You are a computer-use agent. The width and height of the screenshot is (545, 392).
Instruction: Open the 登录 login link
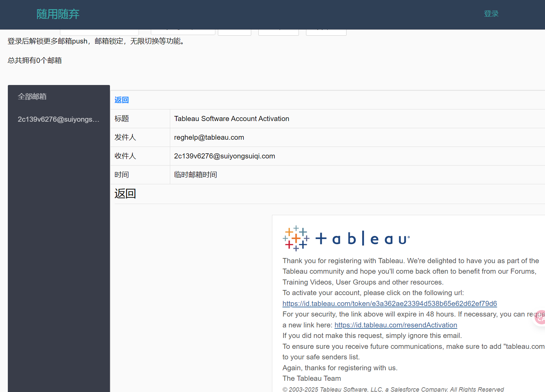(x=491, y=14)
